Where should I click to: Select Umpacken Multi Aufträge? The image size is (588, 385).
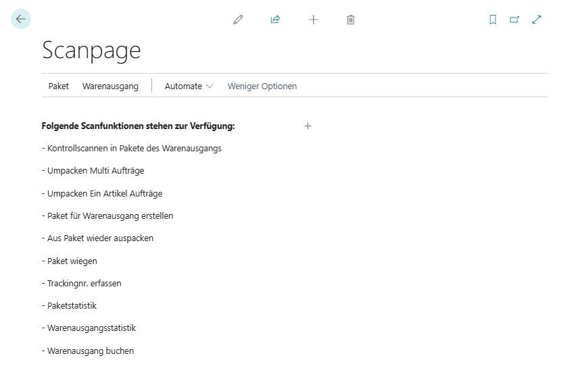pyautogui.click(x=95, y=171)
